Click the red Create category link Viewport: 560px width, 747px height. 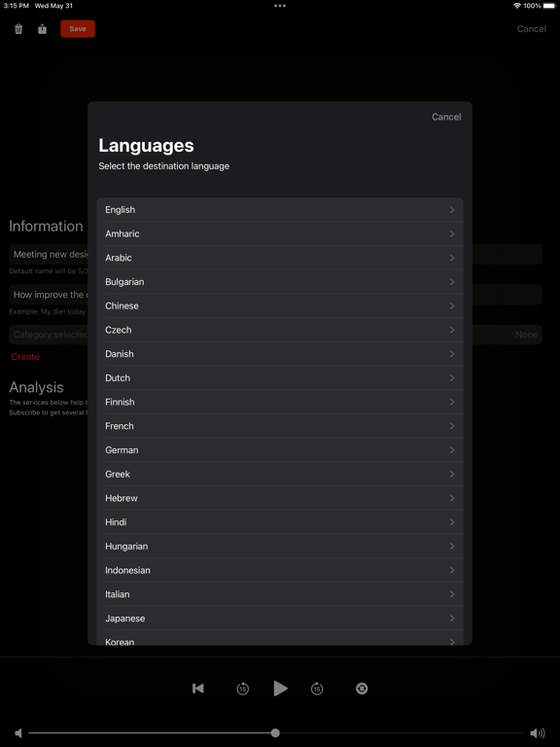point(25,356)
